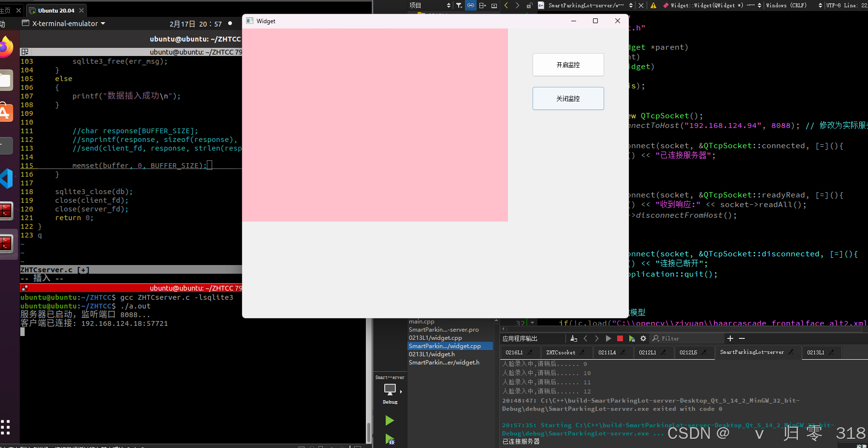Go forward with the right arrow in editor toolbar

[x=517, y=5]
